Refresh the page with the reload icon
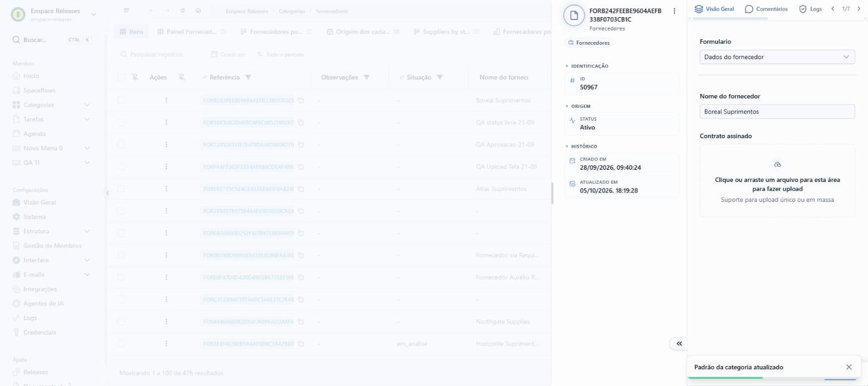 (183, 11)
